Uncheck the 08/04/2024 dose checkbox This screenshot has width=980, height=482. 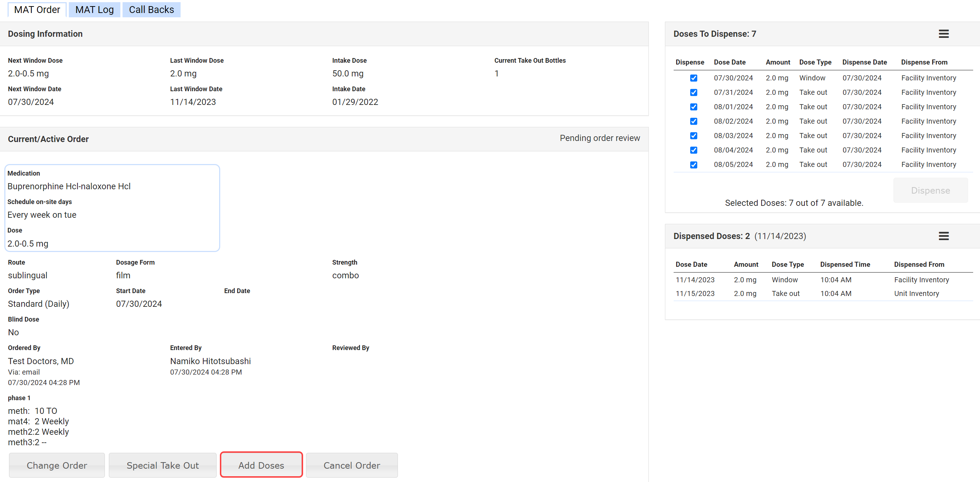[693, 150]
